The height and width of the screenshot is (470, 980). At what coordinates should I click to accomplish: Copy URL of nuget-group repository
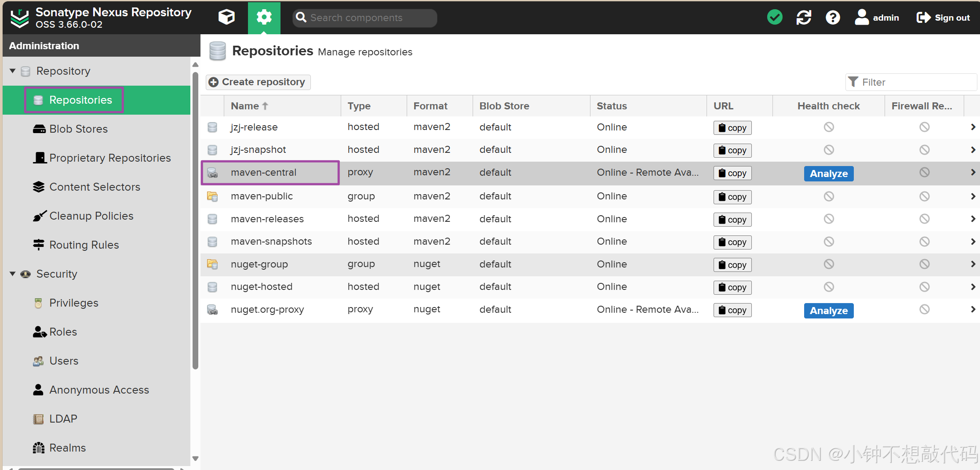click(732, 265)
